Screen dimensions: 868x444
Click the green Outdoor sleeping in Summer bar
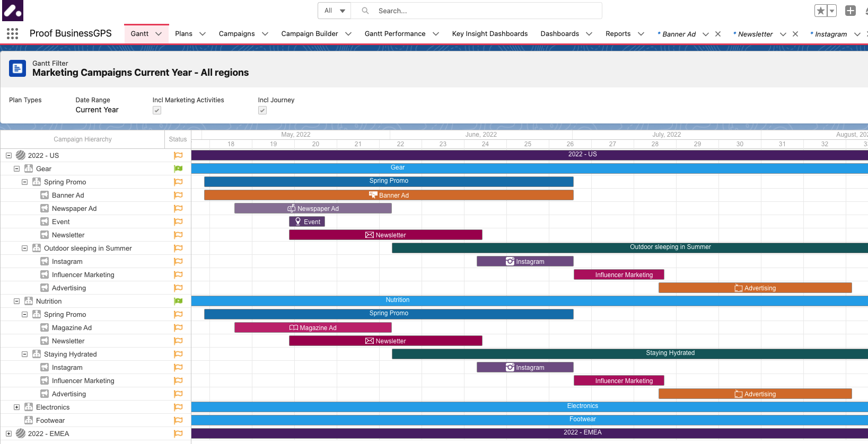[630, 247]
